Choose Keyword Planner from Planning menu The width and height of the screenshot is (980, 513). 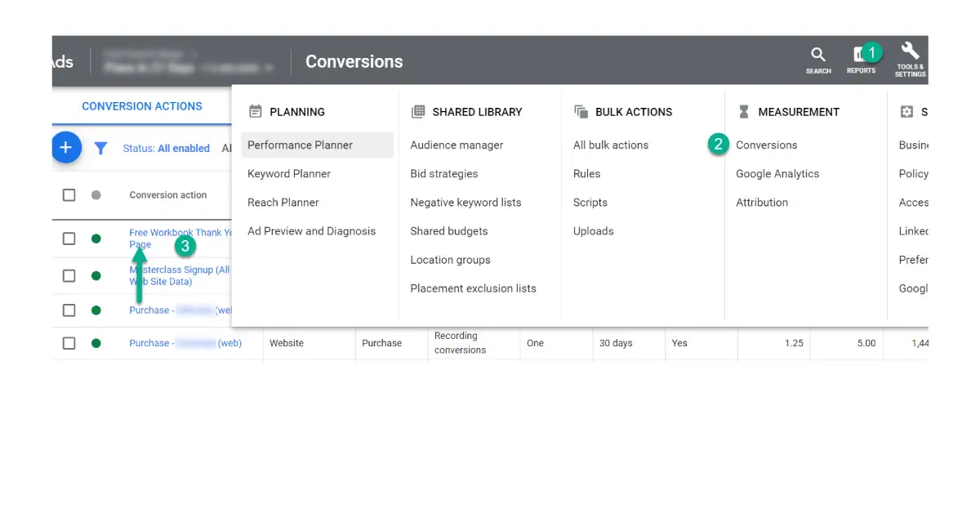point(289,174)
